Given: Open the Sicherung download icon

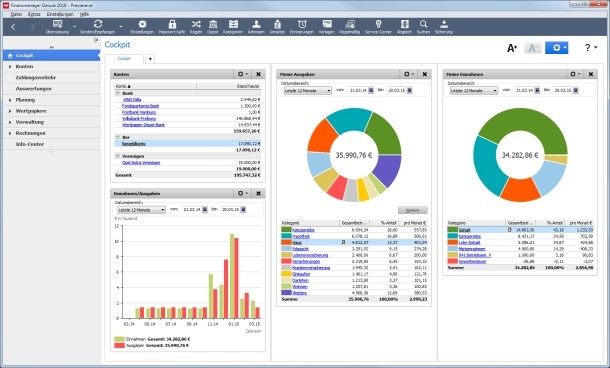Looking at the screenshot, I should 444,24.
